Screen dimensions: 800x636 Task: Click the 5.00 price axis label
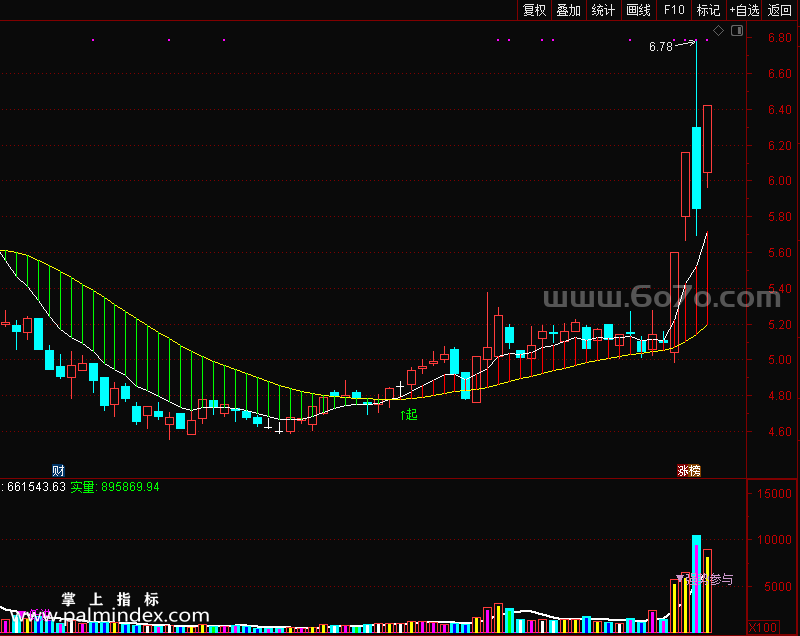pos(780,360)
